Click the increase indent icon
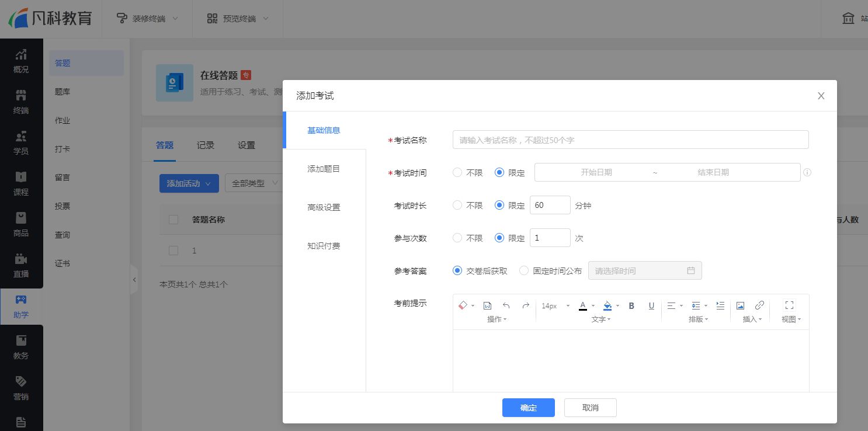Viewport: 868px width, 431px height. click(720, 305)
